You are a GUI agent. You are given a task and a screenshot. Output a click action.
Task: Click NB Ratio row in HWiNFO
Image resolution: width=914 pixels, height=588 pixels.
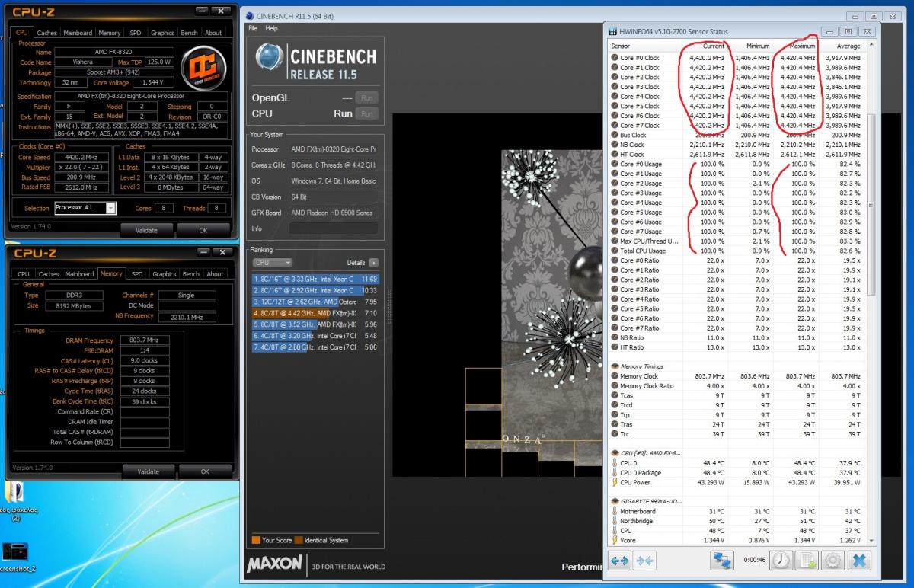(x=737, y=337)
